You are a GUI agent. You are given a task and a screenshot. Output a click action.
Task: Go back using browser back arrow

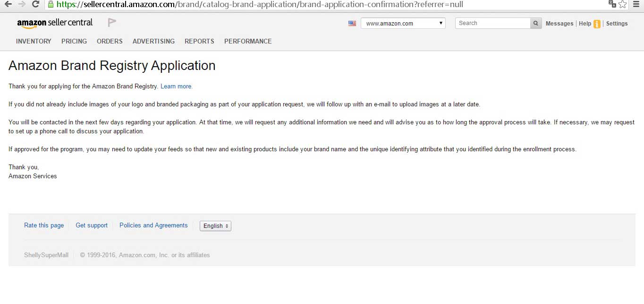(x=8, y=4)
